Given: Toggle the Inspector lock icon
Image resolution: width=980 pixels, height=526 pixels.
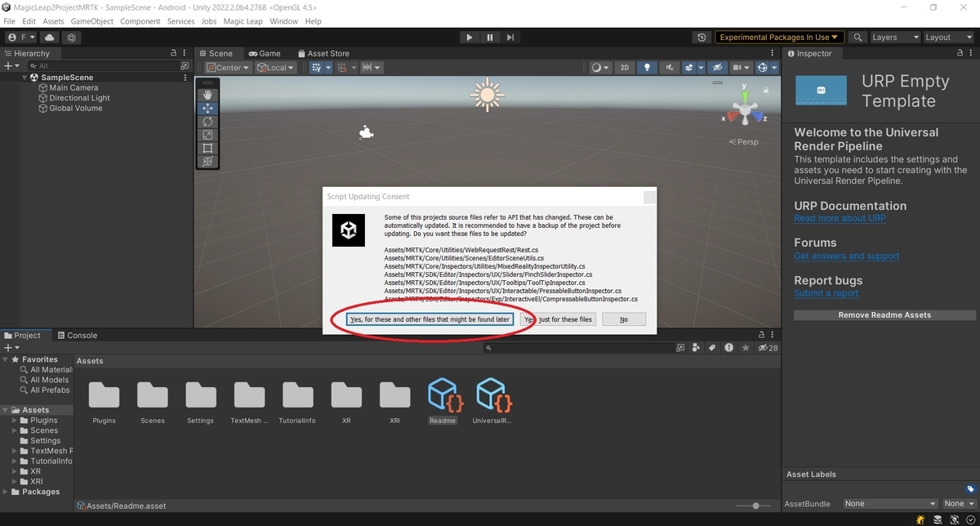Looking at the screenshot, I should pyautogui.click(x=960, y=53).
